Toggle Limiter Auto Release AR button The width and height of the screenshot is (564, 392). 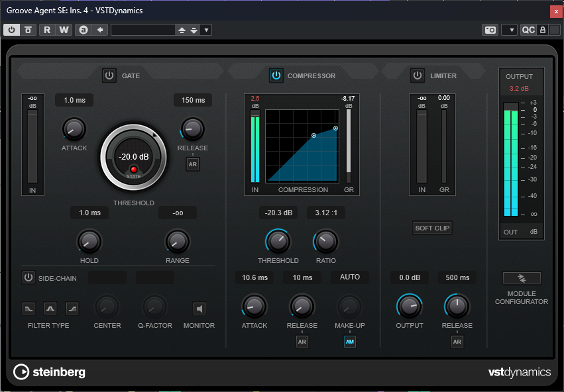(457, 342)
